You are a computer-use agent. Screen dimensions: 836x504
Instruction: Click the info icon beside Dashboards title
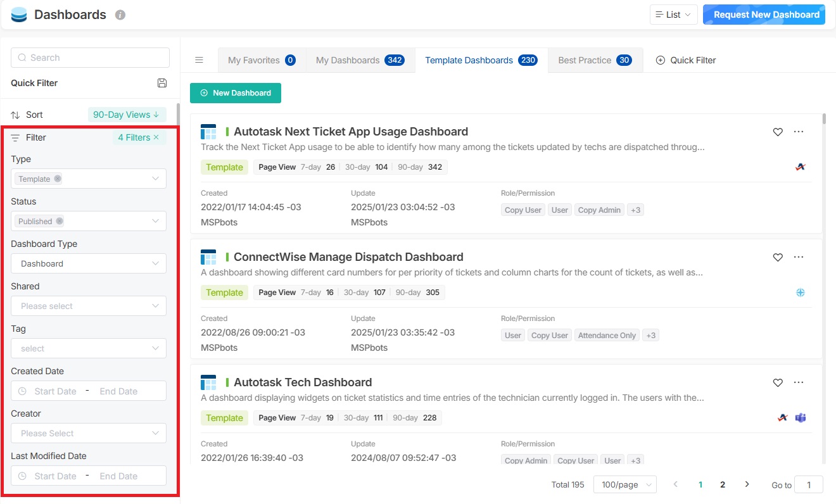(120, 15)
